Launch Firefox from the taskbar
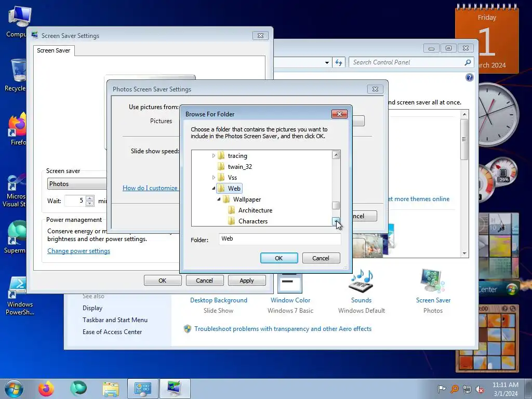This screenshot has height=399, width=532. point(46,389)
